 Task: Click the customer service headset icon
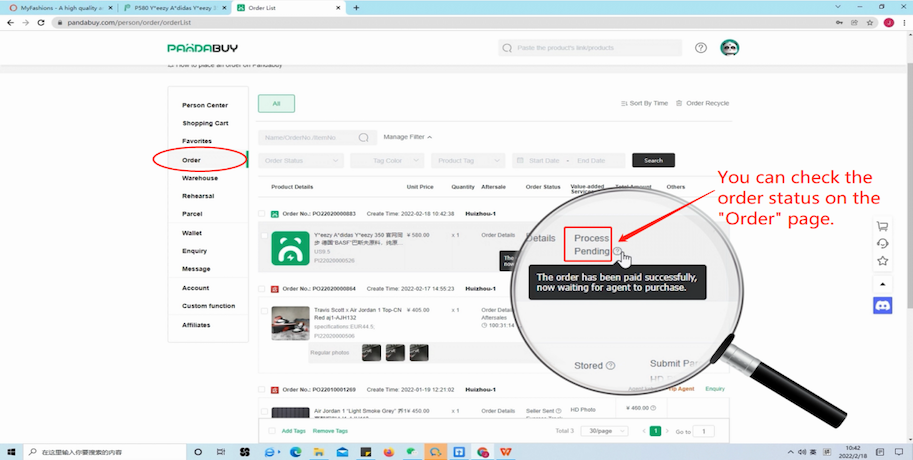[883, 243]
